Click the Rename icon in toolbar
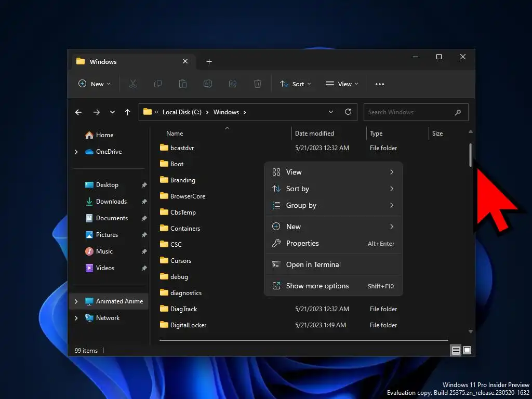The width and height of the screenshot is (532, 399). pyautogui.click(x=208, y=84)
